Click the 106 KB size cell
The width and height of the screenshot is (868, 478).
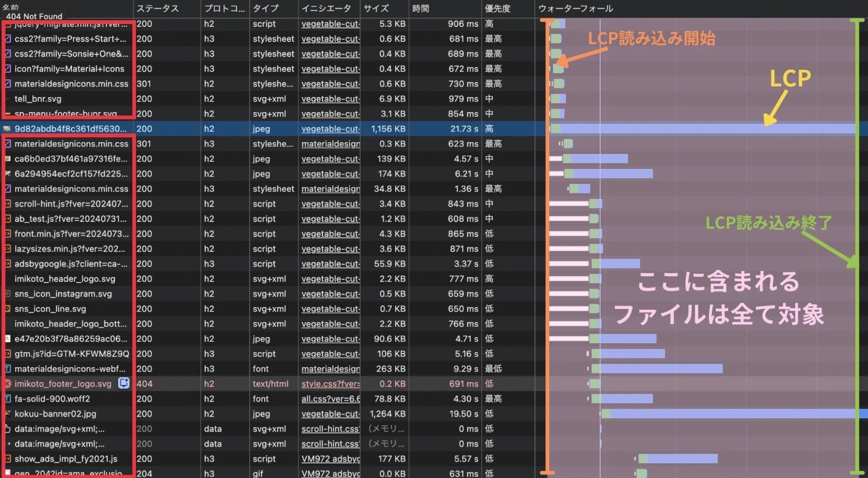(x=391, y=354)
